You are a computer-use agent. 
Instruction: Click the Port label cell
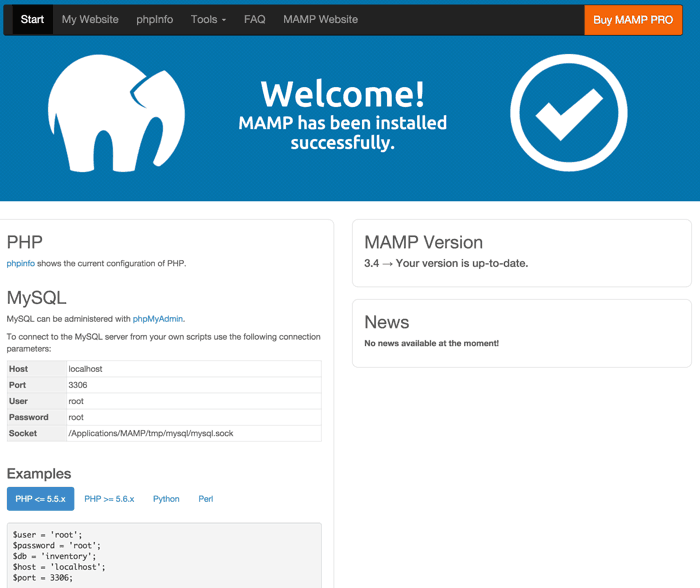(37, 385)
